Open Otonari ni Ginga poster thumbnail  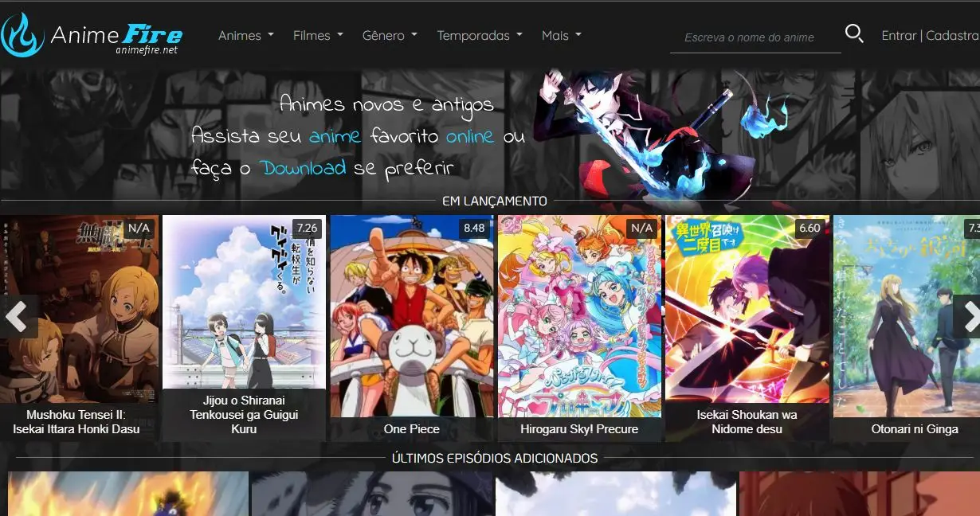tap(907, 316)
